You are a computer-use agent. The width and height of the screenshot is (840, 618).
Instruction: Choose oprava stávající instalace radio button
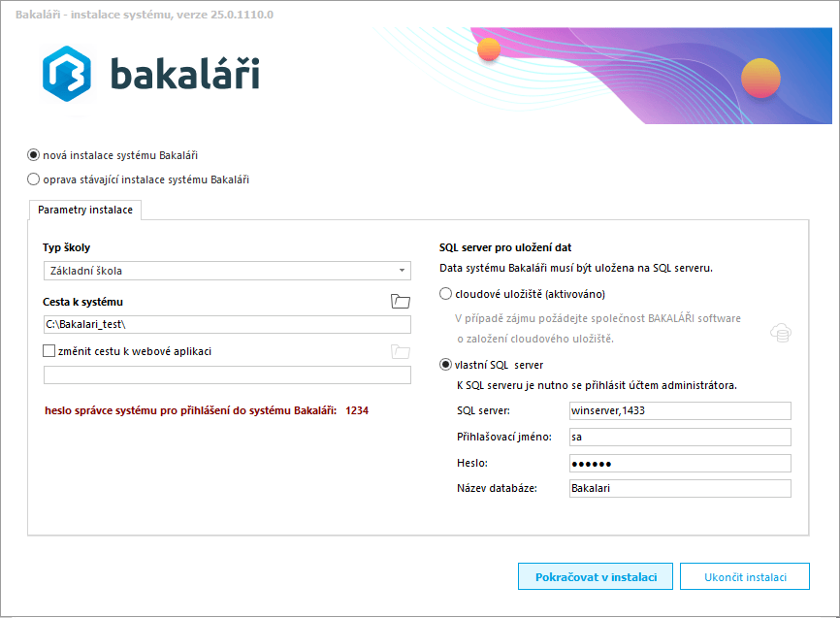(34, 179)
